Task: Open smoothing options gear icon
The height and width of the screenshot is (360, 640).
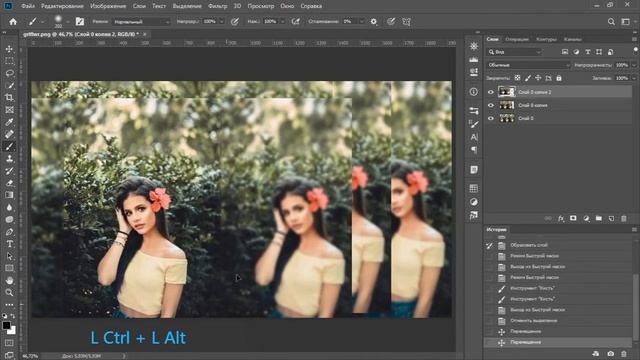Action: click(x=373, y=22)
